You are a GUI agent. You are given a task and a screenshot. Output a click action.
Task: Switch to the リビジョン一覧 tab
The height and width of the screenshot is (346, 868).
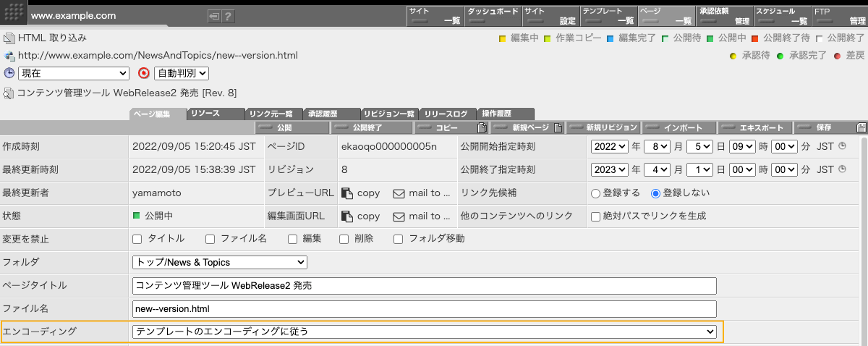pyautogui.click(x=389, y=114)
